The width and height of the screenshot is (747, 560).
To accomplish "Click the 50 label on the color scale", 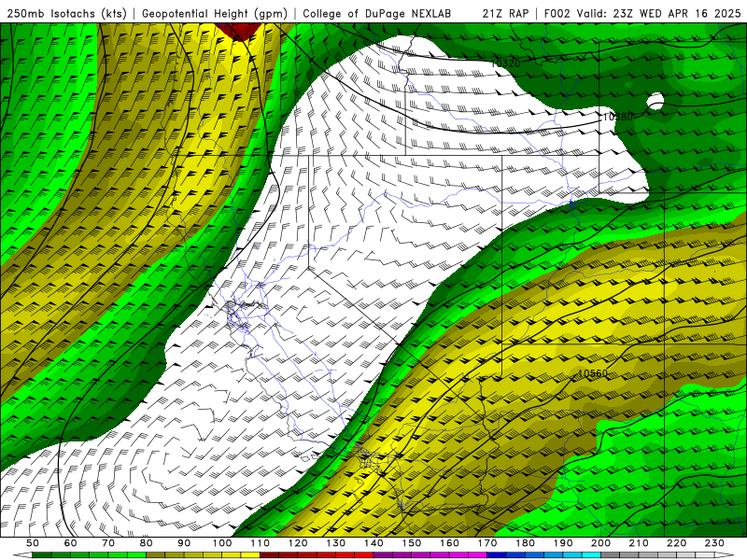I will [x=33, y=543].
